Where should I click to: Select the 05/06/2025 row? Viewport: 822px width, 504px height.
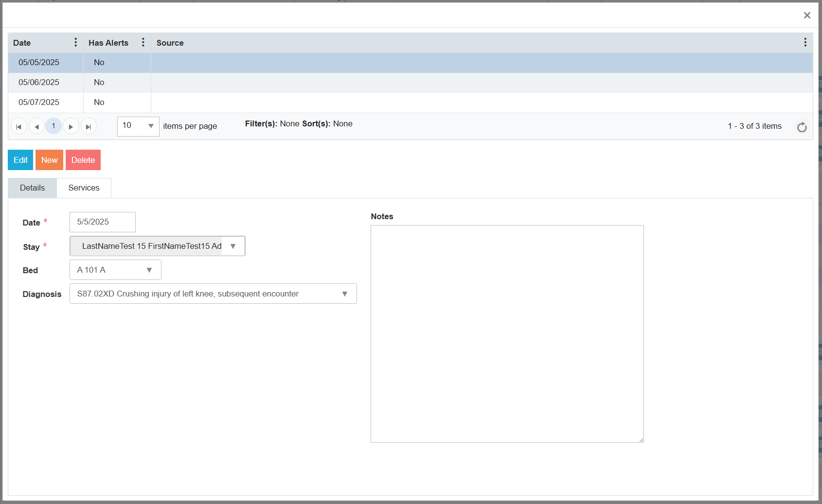pyautogui.click(x=411, y=83)
